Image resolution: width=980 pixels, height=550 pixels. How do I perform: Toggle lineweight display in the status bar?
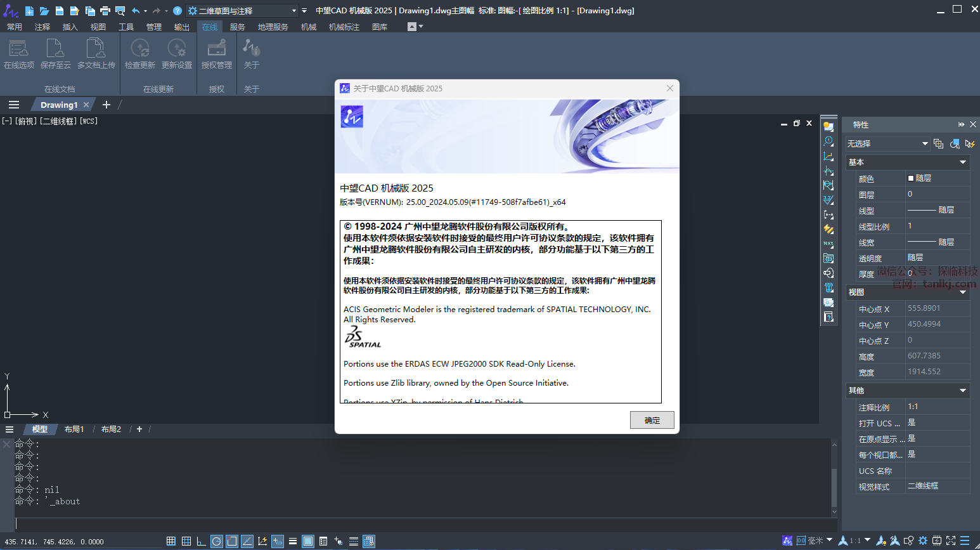click(x=293, y=541)
